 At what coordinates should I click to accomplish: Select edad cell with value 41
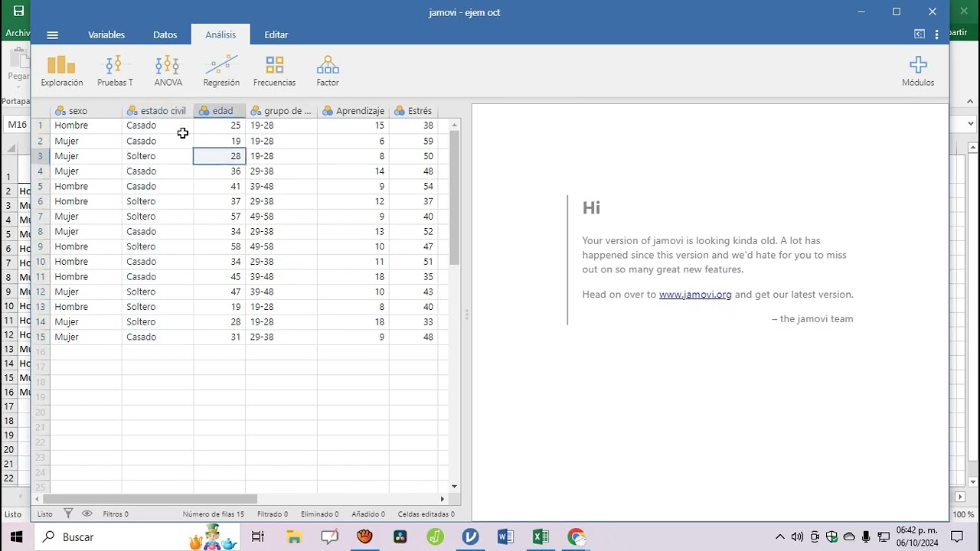pos(220,186)
